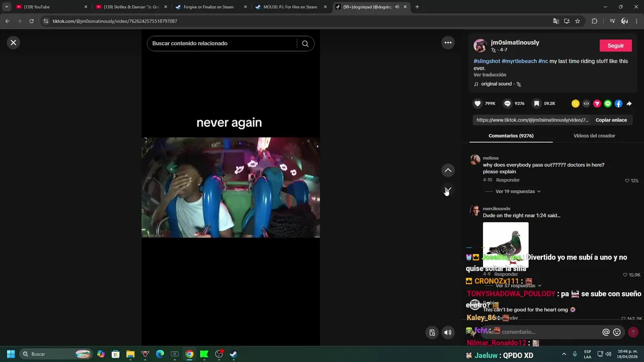Open Google Translate icon in address bar
The image size is (644, 362).
tap(556, 21)
